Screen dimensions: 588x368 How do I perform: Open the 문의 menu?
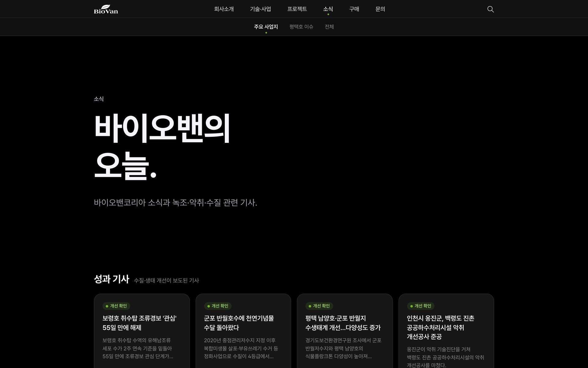pos(380,9)
